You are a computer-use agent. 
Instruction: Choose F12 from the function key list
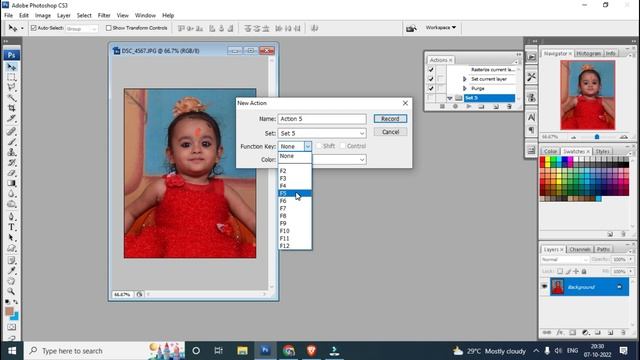tap(295, 246)
